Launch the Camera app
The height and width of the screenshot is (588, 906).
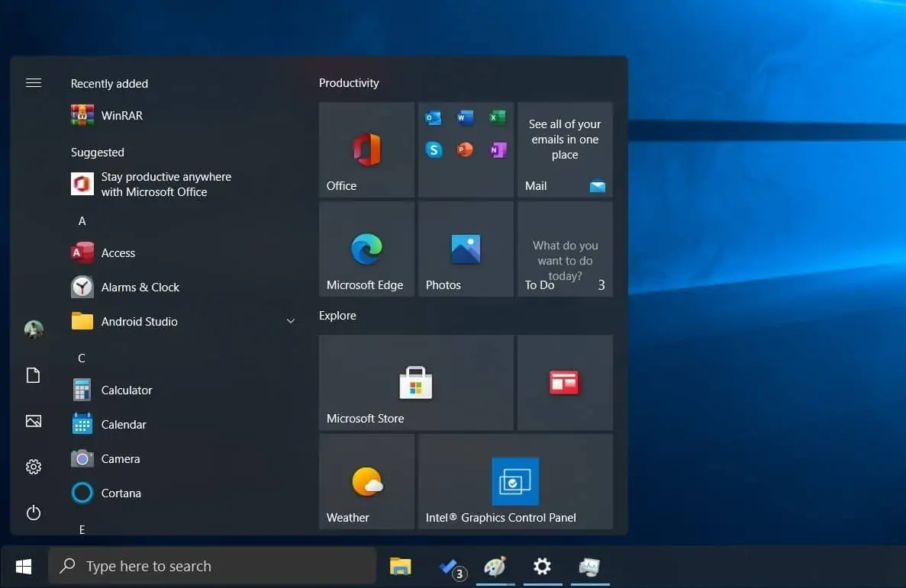pos(184,458)
